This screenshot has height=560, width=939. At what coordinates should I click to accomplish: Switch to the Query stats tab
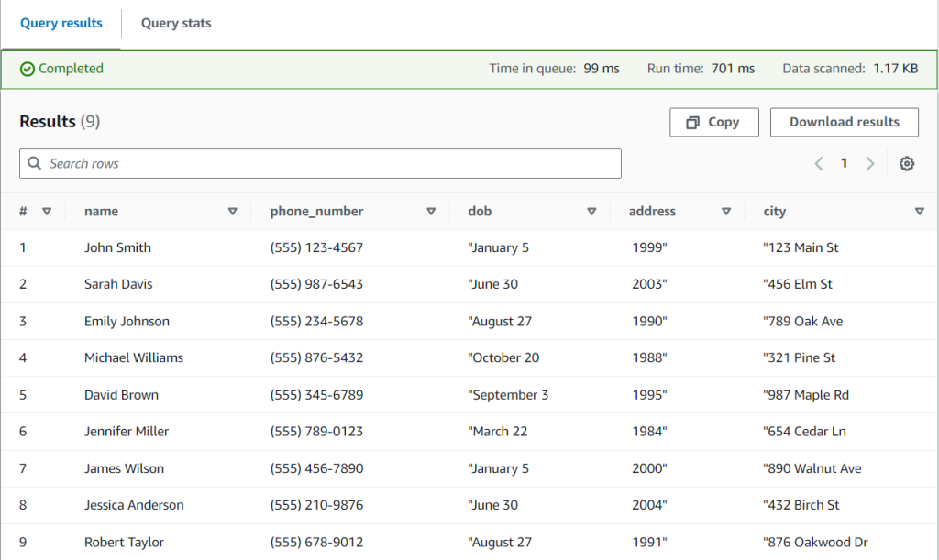[x=175, y=23]
